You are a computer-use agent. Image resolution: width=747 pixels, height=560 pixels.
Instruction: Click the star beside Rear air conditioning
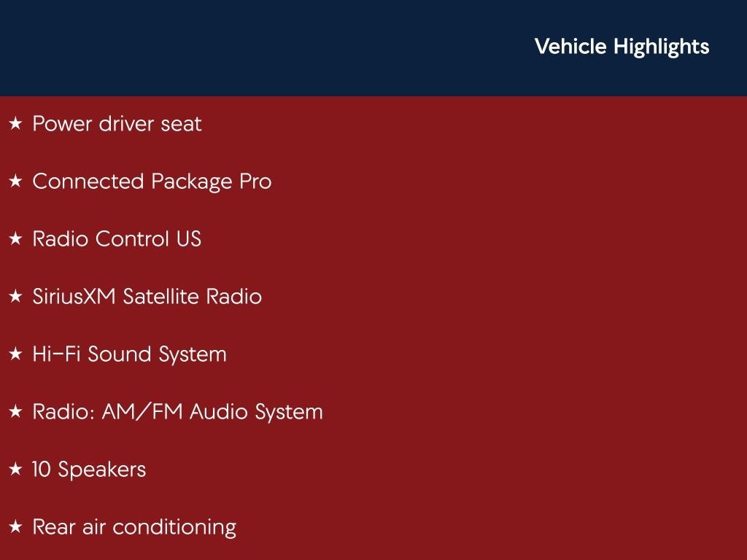[x=15, y=528]
